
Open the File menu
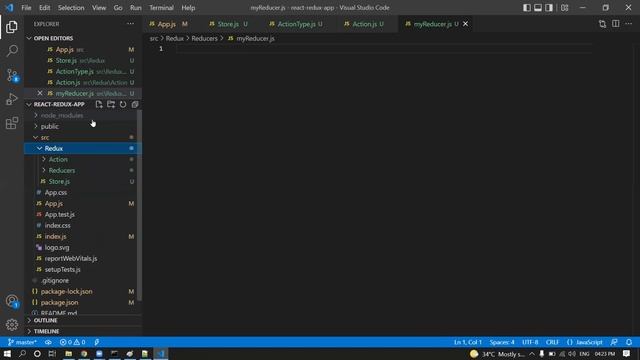(x=26, y=8)
